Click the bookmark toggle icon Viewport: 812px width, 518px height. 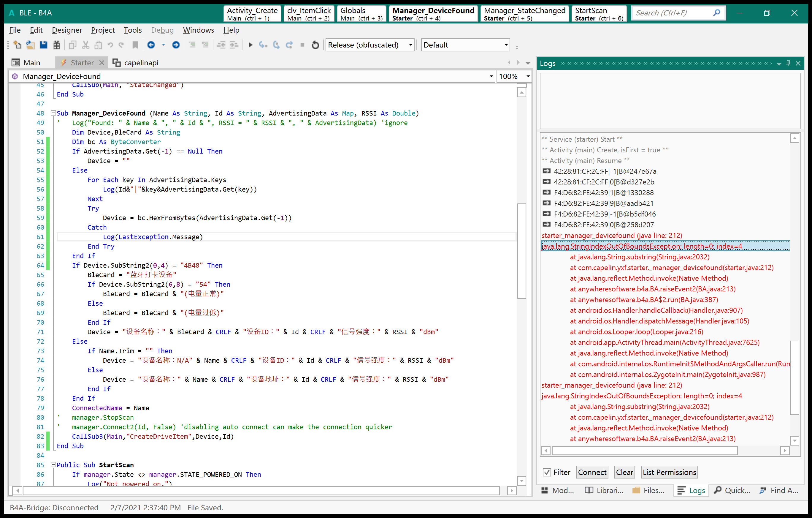(x=135, y=45)
